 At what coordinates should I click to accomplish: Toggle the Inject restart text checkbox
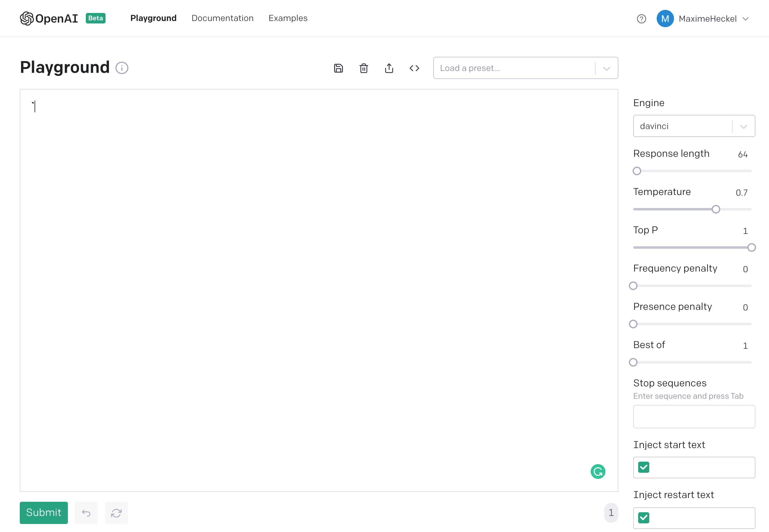(643, 517)
